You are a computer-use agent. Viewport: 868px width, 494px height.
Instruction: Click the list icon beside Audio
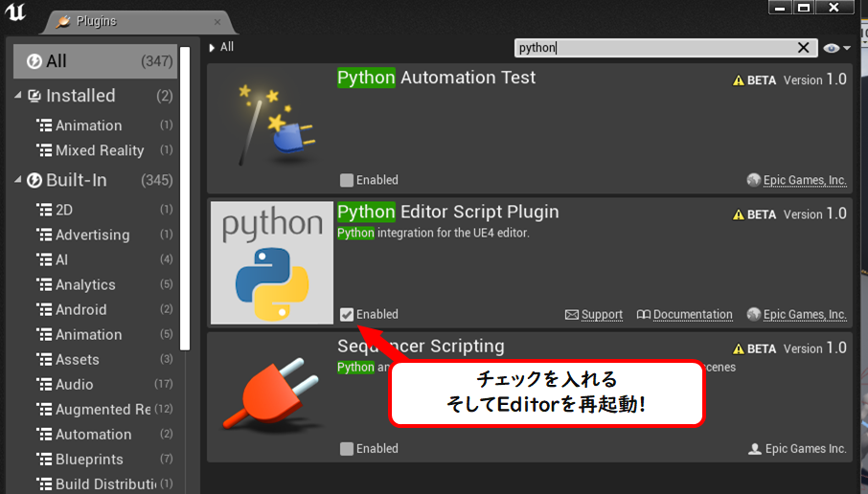44,384
